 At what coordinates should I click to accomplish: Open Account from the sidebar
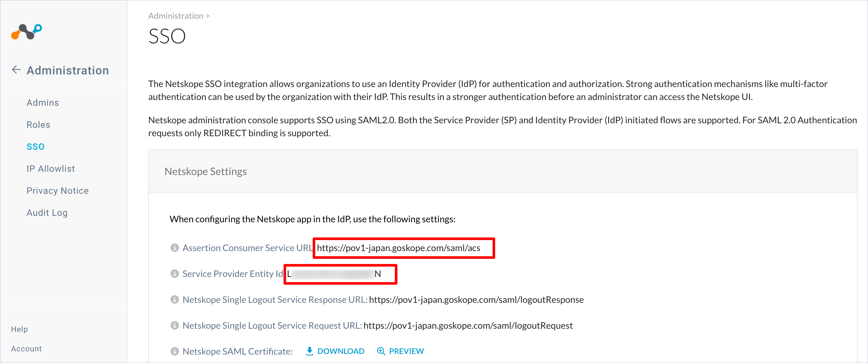[26, 348]
